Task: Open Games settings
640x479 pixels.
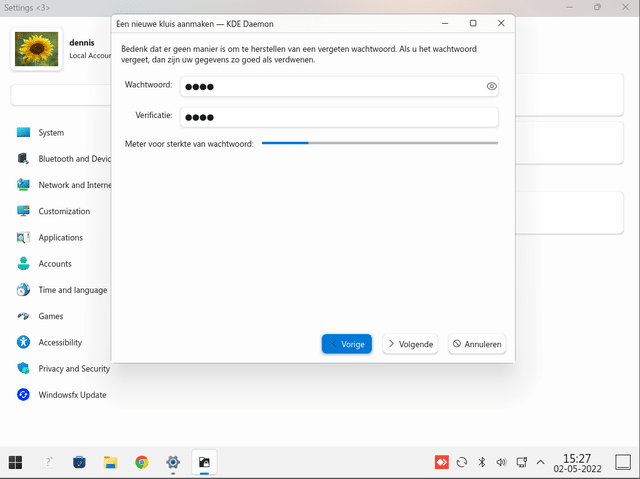Action: 51,316
